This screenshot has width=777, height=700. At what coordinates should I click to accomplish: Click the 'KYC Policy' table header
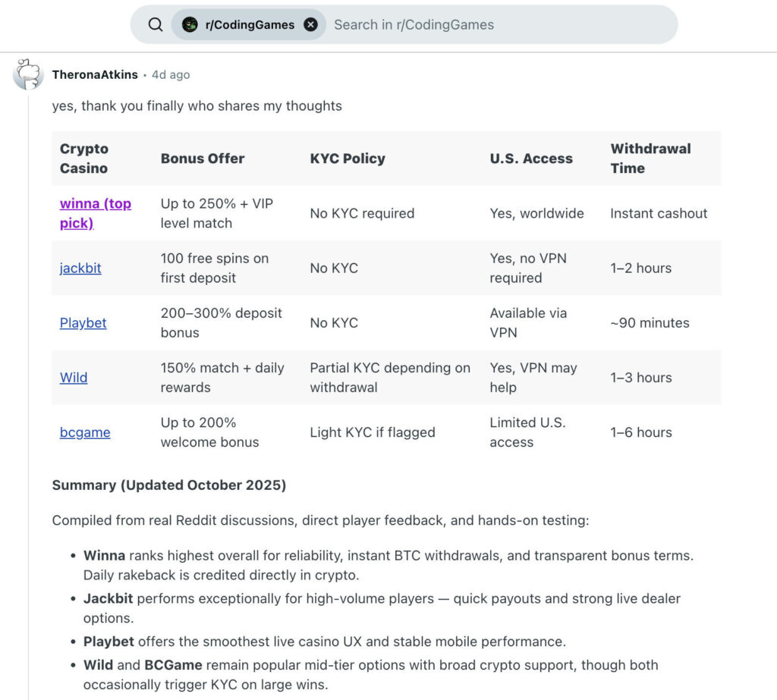(x=348, y=159)
